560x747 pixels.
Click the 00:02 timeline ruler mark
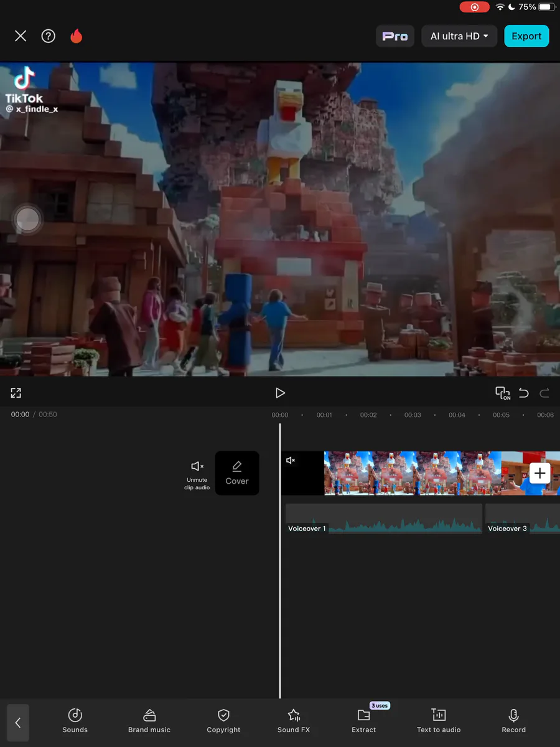click(x=368, y=415)
